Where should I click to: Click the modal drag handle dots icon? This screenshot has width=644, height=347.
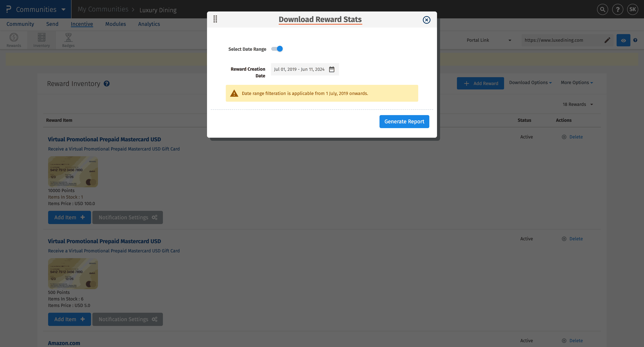(x=215, y=19)
